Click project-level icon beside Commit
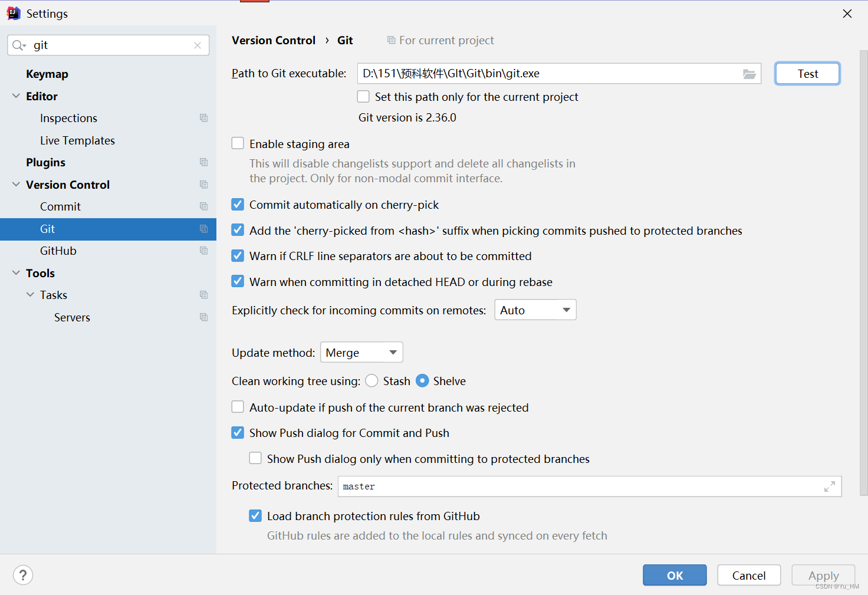Screen dimensions: 868x595 [204, 206]
